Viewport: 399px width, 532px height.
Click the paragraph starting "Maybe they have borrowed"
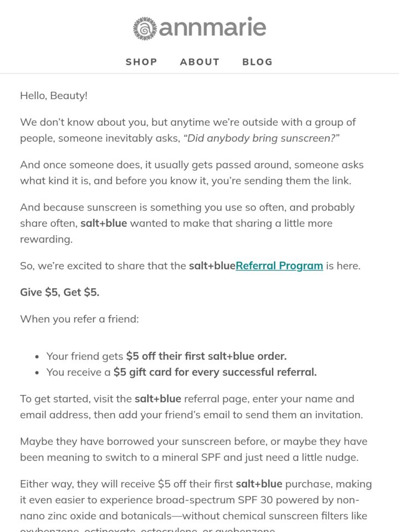tap(194, 449)
